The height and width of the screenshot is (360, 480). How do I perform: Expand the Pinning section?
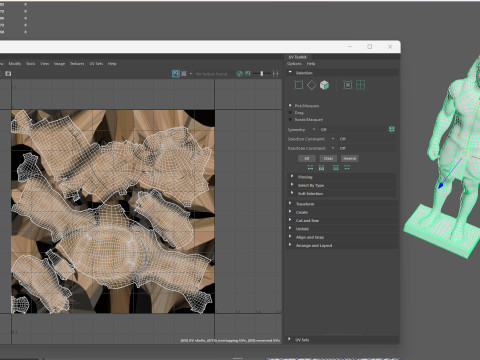(343, 177)
